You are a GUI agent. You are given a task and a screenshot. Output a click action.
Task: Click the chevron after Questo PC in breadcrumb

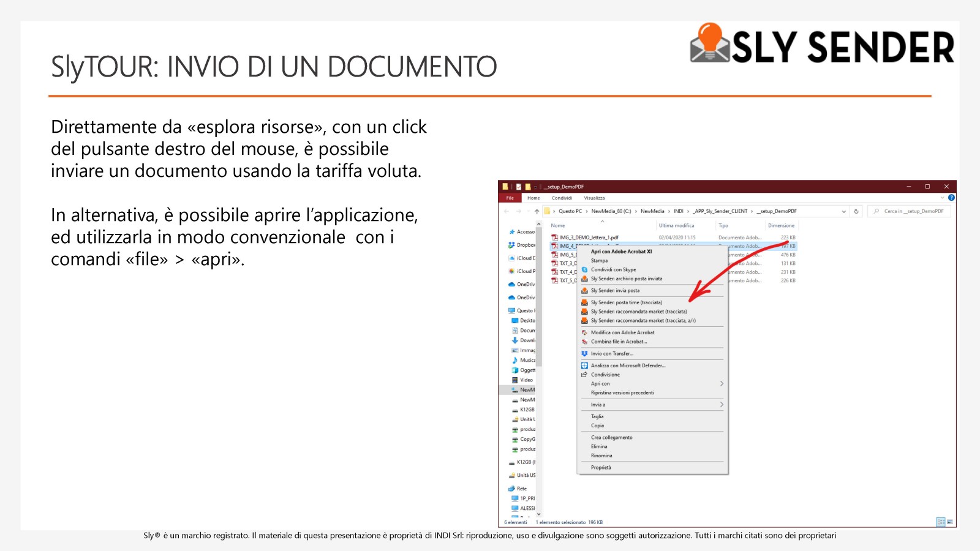click(x=587, y=211)
